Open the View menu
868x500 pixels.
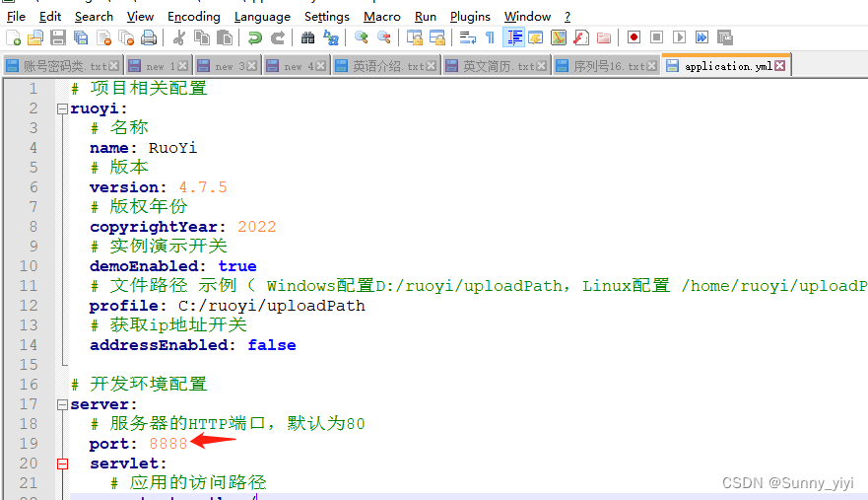click(x=140, y=17)
